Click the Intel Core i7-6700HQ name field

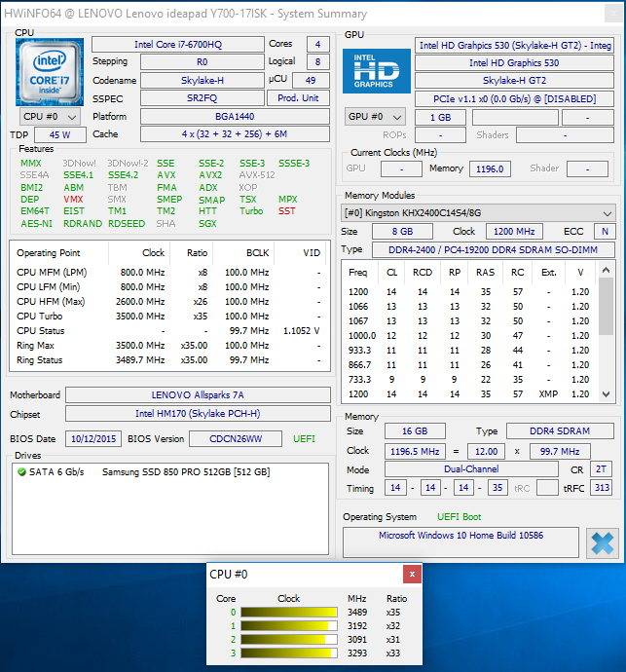coord(178,45)
